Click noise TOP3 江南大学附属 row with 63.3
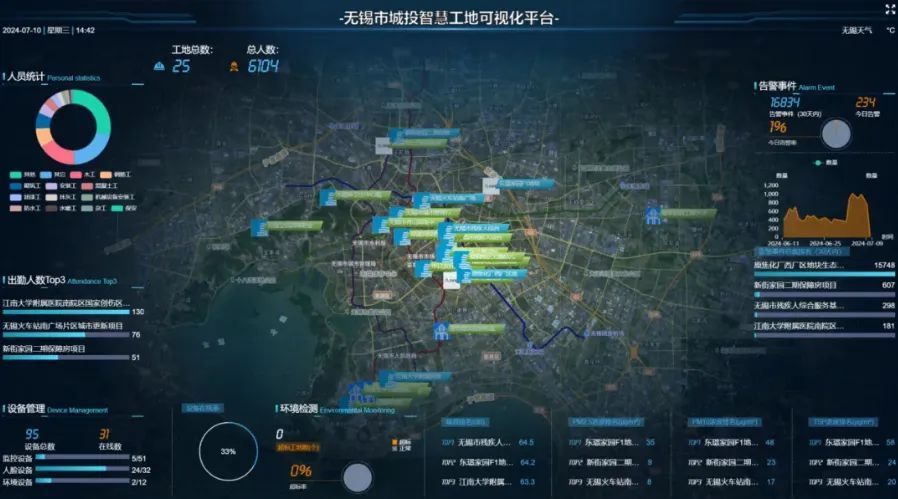This screenshot has height=499, width=898. (488, 482)
